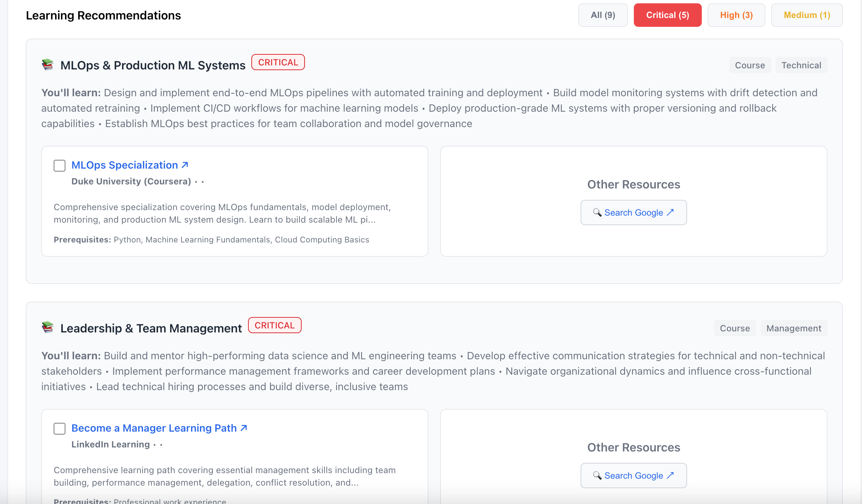Click the books icon beside MLOps heading
The image size is (862, 504).
tap(48, 65)
